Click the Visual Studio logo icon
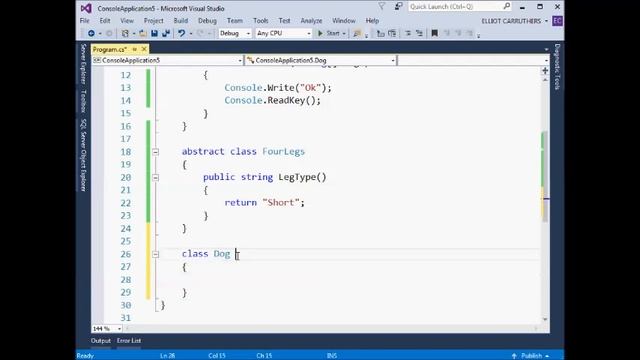 (x=86, y=8)
